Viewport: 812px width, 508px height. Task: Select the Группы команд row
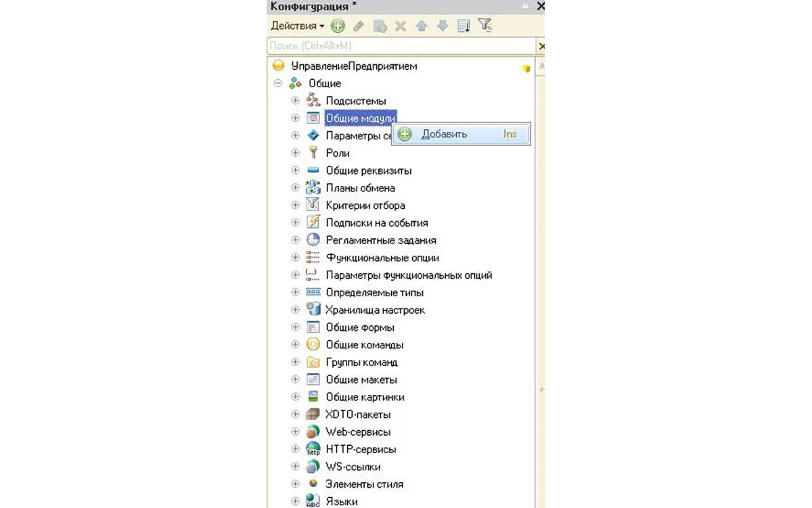pos(361,363)
